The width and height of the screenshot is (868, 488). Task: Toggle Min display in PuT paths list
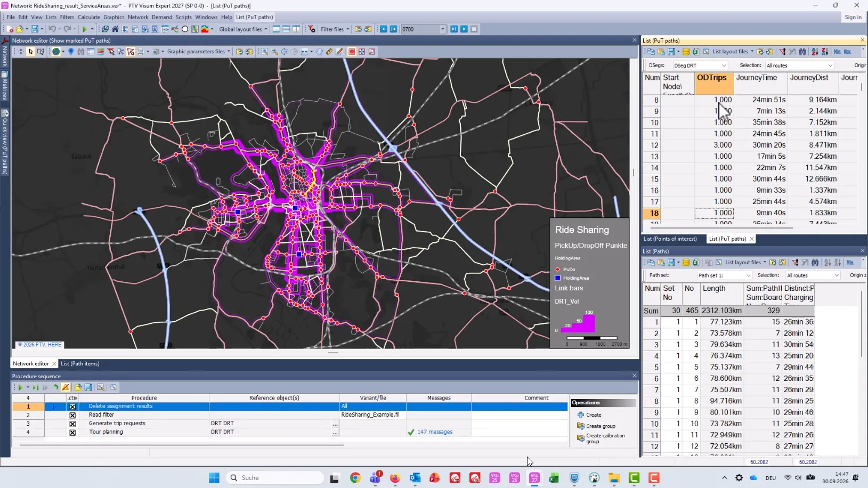[x=837, y=52]
